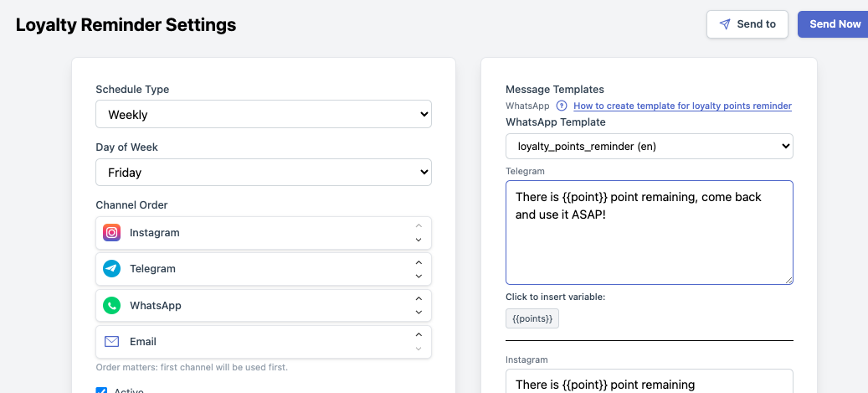Move WhatsApp channel up with arrow
Image resolution: width=868 pixels, height=393 pixels.
click(x=419, y=298)
